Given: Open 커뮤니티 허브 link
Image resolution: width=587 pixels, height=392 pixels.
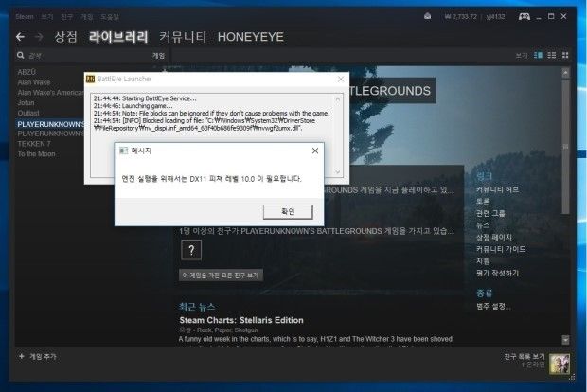Looking at the screenshot, I should coord(497,189).
